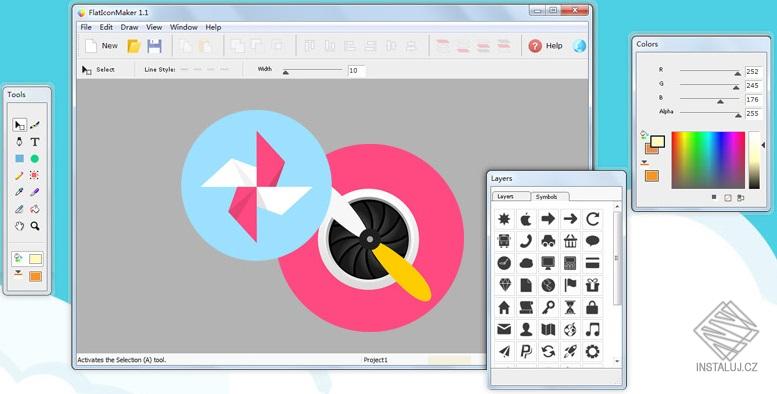Click the Help button with question mark
The image size is (777, 394).
(x=546, y=46)
